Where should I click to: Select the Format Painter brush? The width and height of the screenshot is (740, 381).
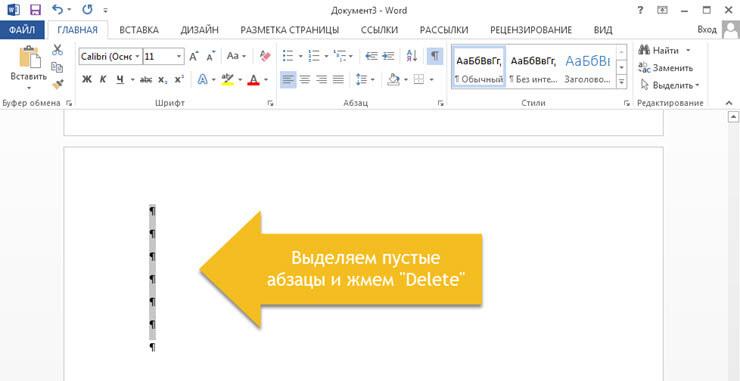pyautogui.click(x=58, y=85)
